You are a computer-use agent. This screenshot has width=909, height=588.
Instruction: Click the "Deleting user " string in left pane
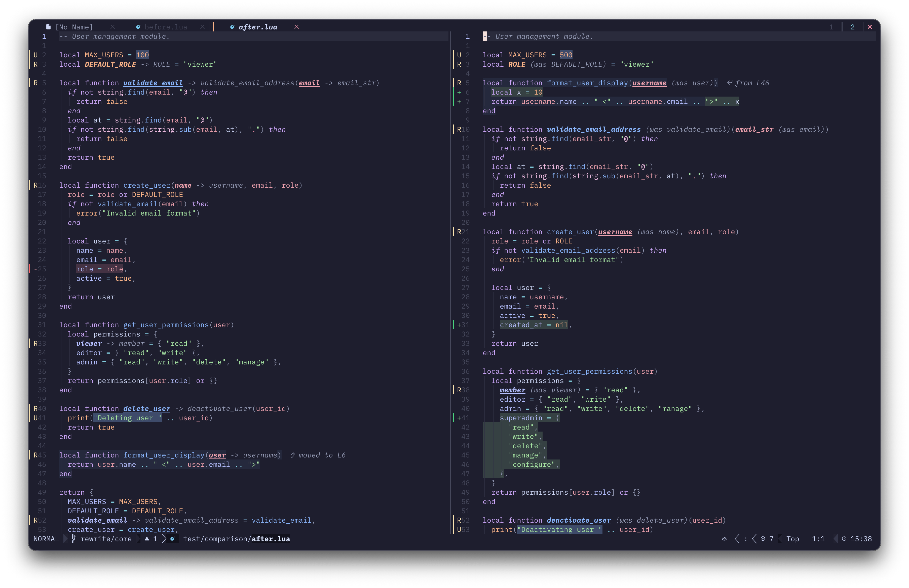[127, 418]
